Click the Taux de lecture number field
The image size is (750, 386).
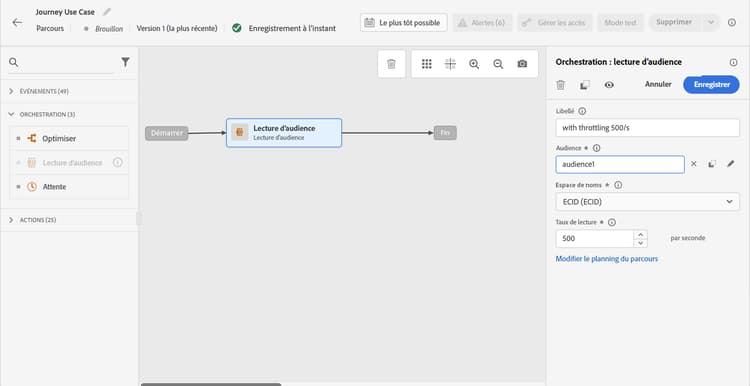coord(595,239)
